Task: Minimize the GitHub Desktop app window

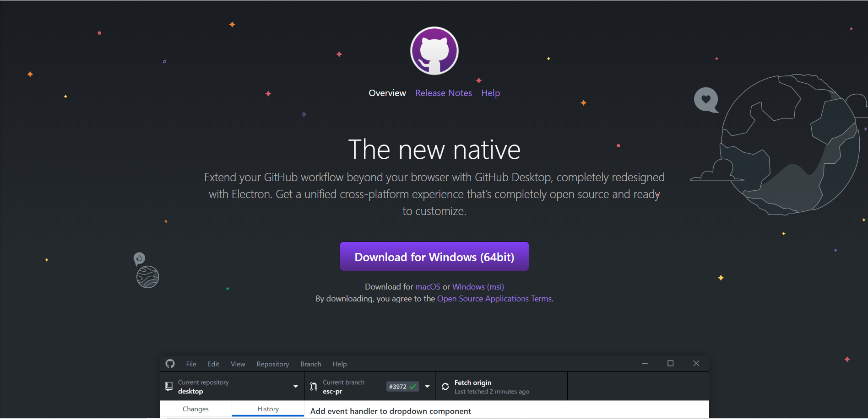Action: [x=645, y=364]
